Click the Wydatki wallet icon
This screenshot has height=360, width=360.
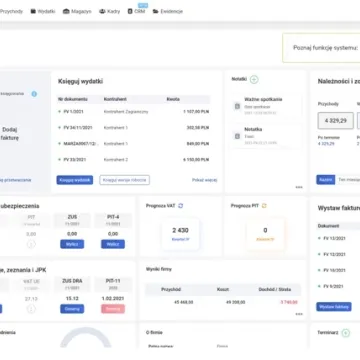point(33,11)
